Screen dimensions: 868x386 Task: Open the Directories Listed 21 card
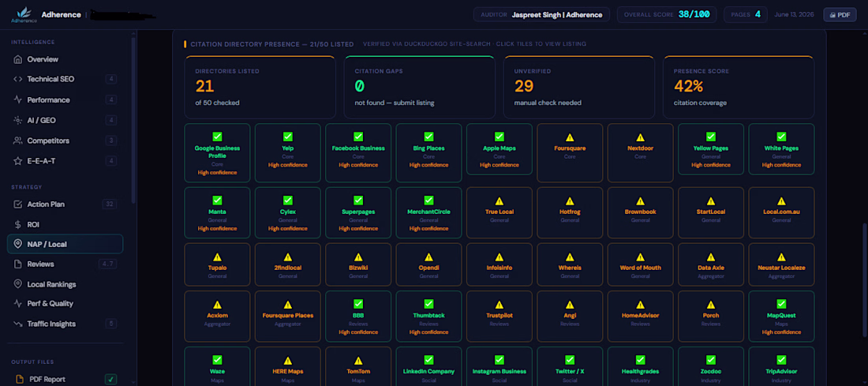tap(260, 87)
